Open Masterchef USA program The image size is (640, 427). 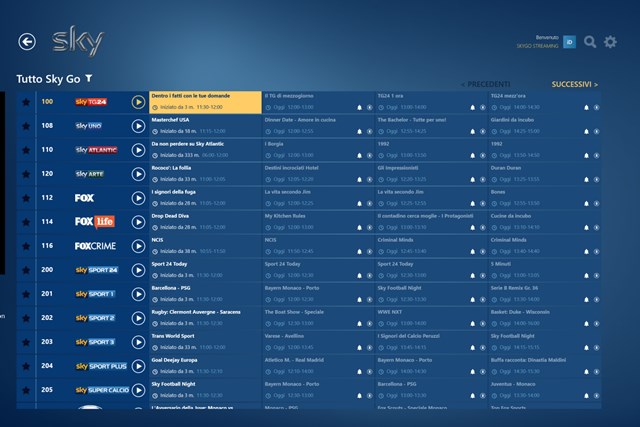pos(205,126)
